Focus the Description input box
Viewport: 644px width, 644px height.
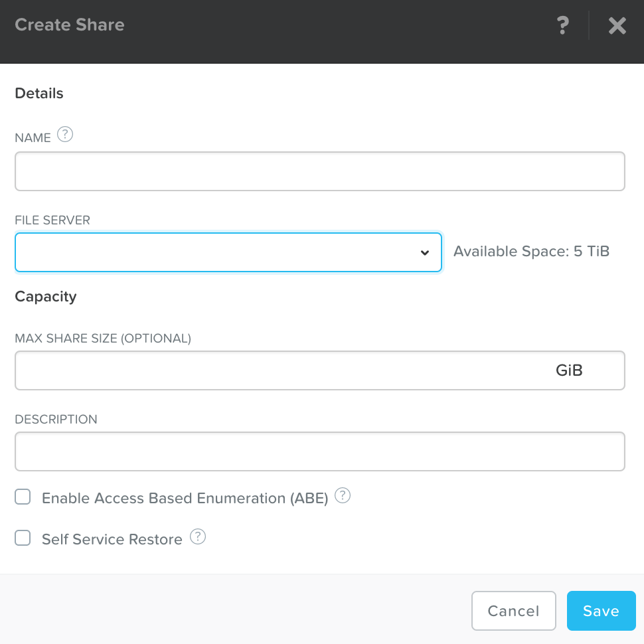coord(319,451)
